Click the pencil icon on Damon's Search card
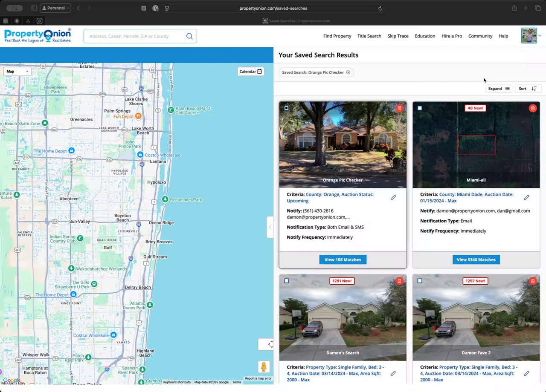 pos(393,373)
